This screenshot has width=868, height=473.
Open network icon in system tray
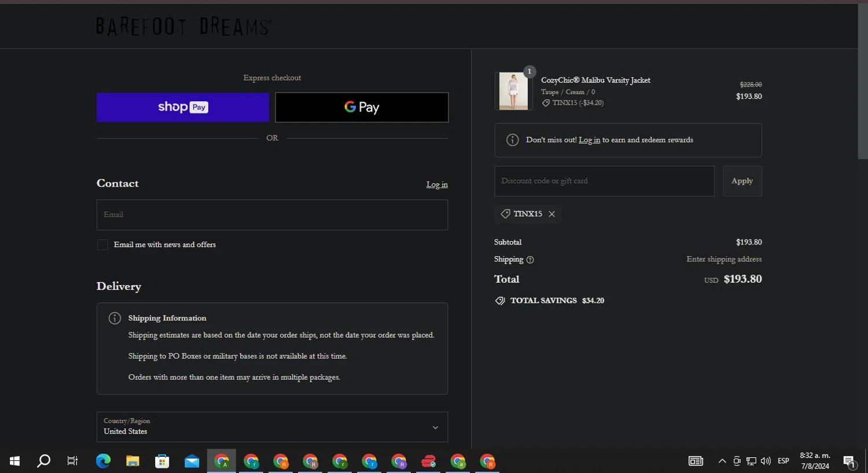click(x=751, y=461)
